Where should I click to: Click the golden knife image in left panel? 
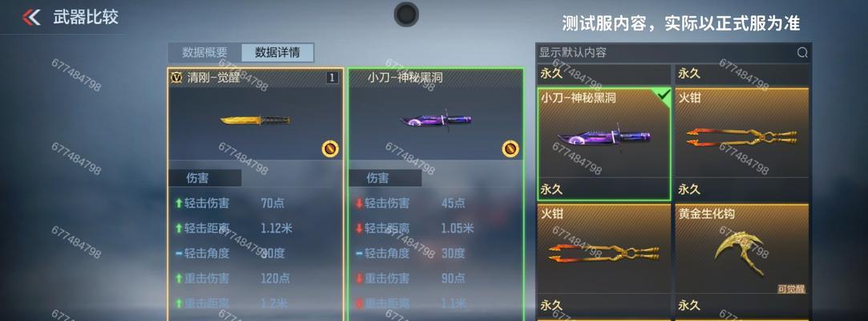pos(255,120)
